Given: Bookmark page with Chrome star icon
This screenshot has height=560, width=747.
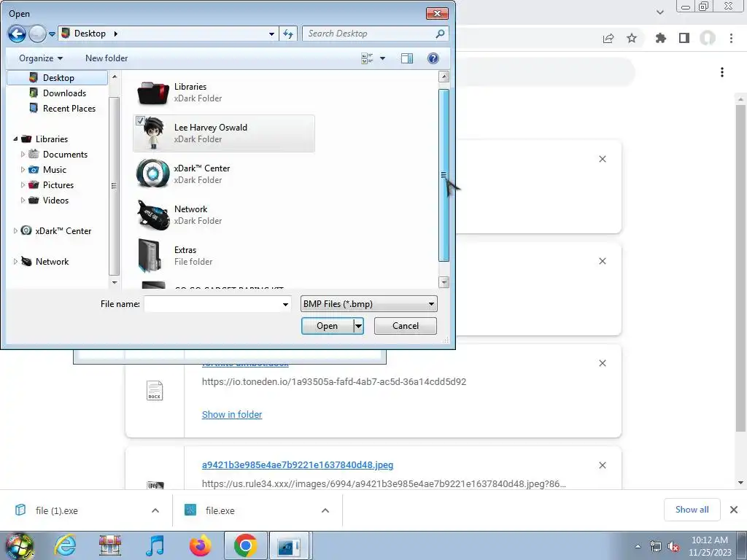Looking at the screenshot, I should point(632,38).
